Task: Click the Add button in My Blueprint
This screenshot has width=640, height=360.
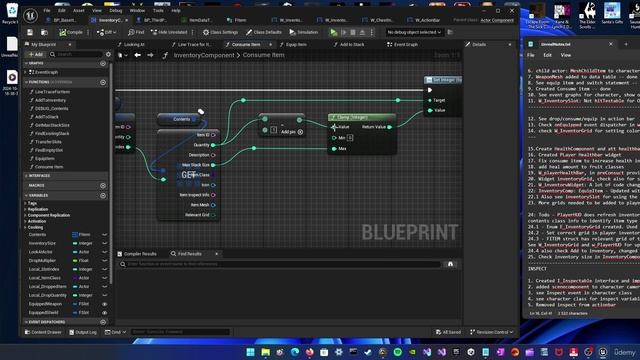Action: click(x=36, y=54)
